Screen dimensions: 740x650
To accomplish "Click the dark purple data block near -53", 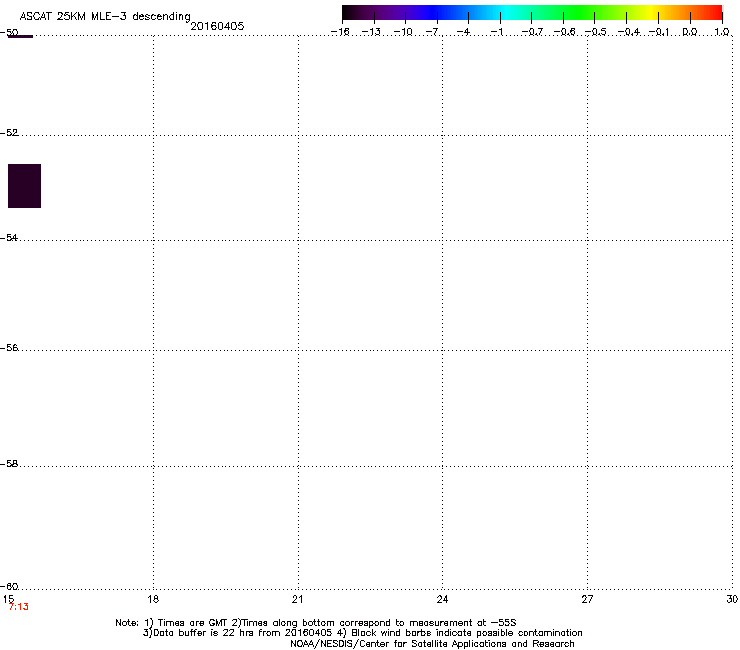I will tap(25, 186).
